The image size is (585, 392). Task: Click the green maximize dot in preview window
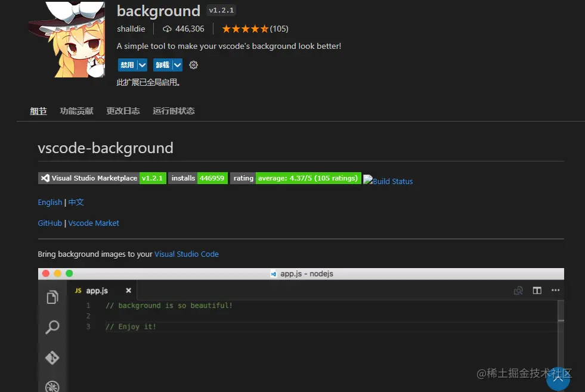(69, 273)
